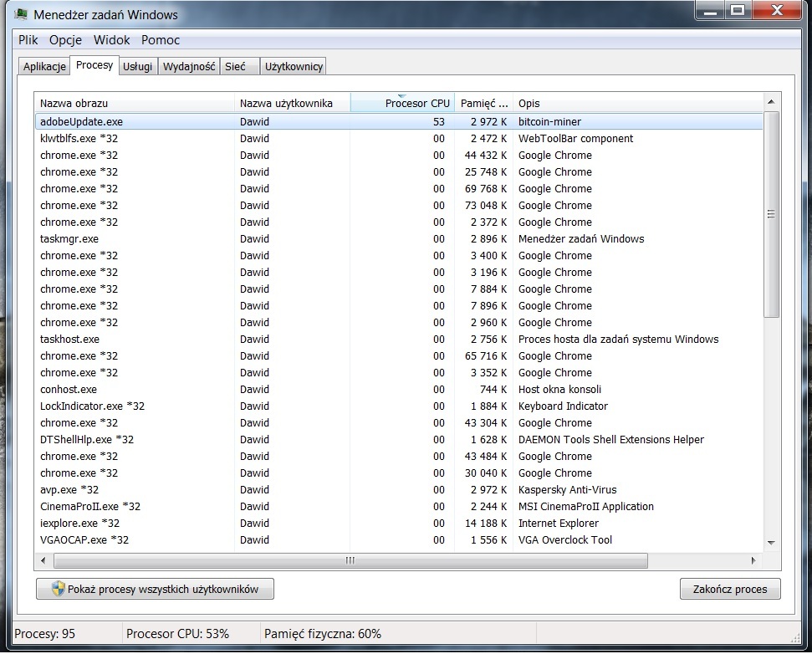Click the 69 768 K memory value
This screenshot has height=654, width=812.
[x=486, y=188]
